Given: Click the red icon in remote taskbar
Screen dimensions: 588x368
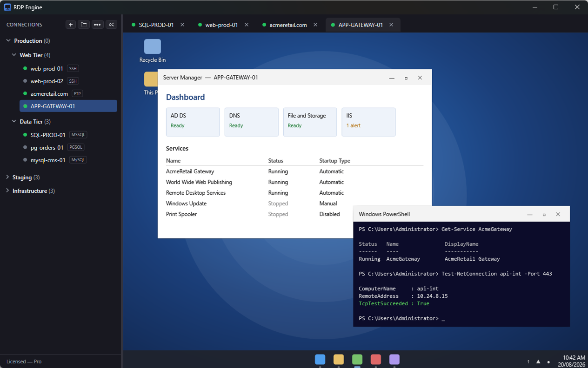Looking at the screenshot, I should coord(376,359).
